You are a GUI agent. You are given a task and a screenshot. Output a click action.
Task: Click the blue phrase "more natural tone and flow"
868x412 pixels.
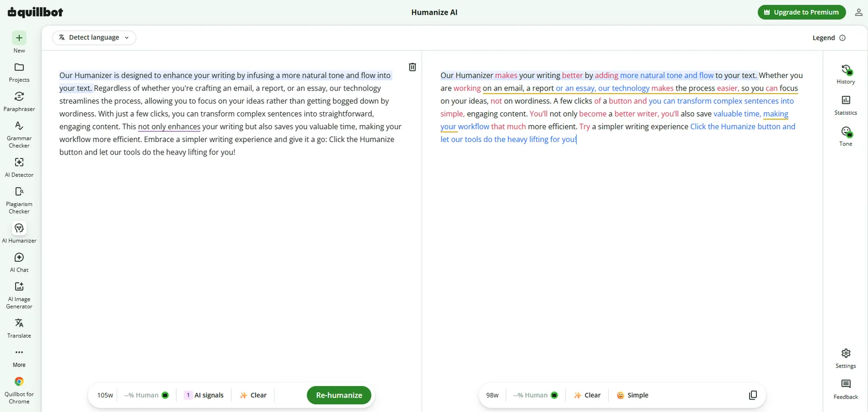pyautogui.click(x=667, y=75)
